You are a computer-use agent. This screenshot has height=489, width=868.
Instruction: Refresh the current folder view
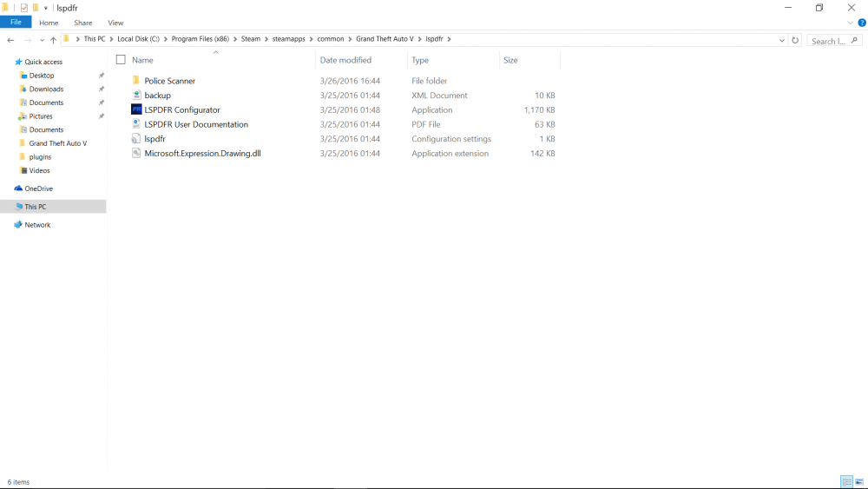795,41
